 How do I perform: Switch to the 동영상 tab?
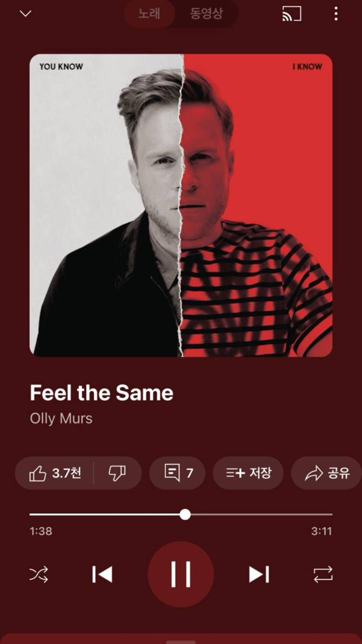coord(206,14)
